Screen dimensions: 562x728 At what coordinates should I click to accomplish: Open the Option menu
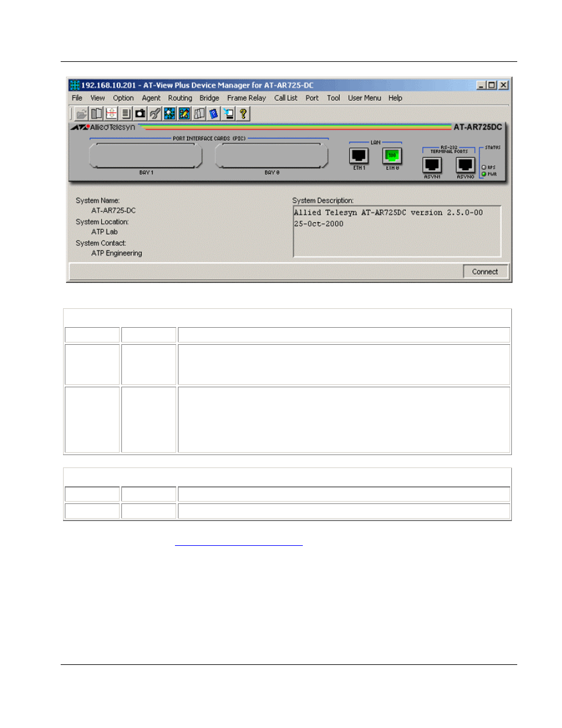tap(123, 98)
